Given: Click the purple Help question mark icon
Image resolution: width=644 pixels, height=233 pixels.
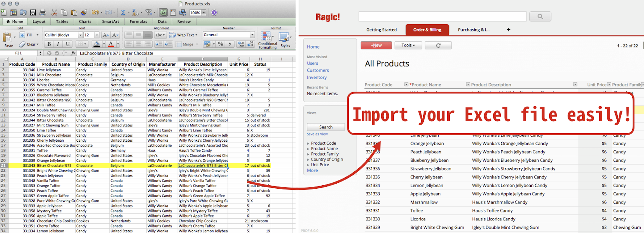Looking at the screenshot, I should [x=214, y=13].
